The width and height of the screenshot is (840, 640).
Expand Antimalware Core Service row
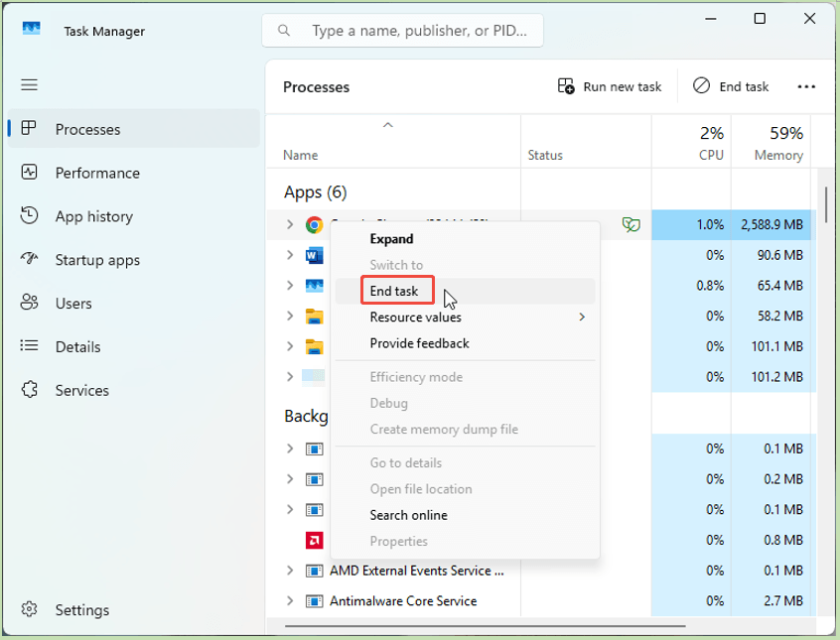pos(290,601)
